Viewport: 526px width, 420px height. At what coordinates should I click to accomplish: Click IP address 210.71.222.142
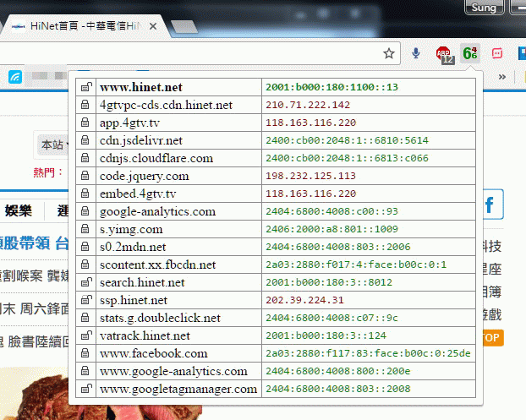(x=308, y=105)
